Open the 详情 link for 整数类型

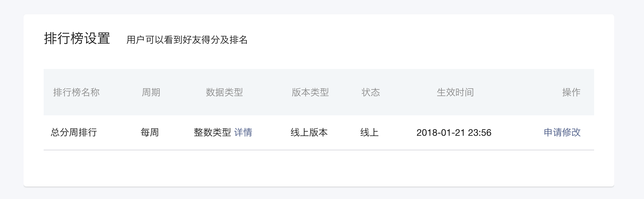point(243,132)
